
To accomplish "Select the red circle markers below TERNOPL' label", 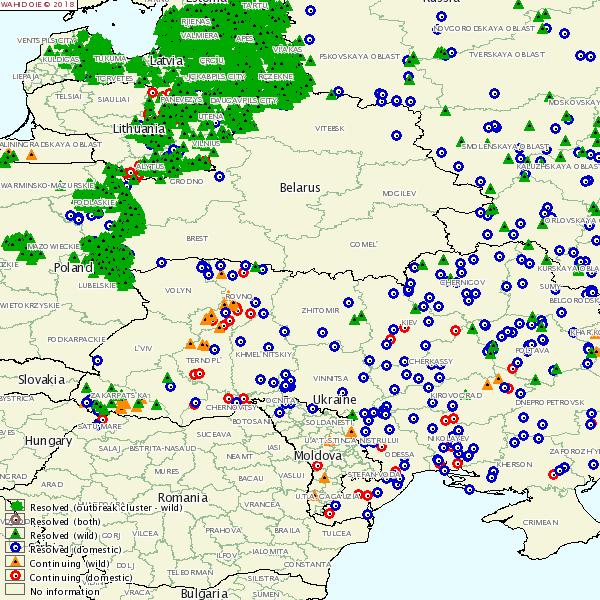I will (197, 374).
